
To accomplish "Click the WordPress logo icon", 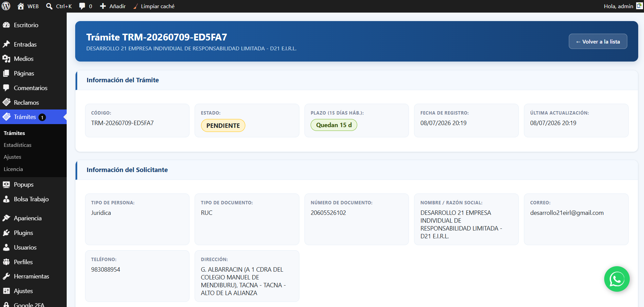I will pos(6,6).
